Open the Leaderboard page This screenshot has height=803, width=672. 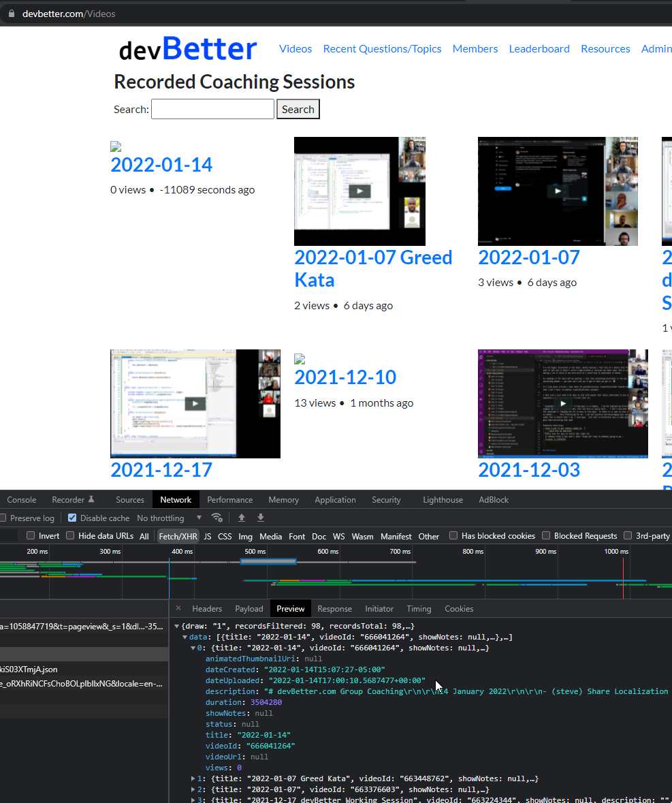click(539, 48)
